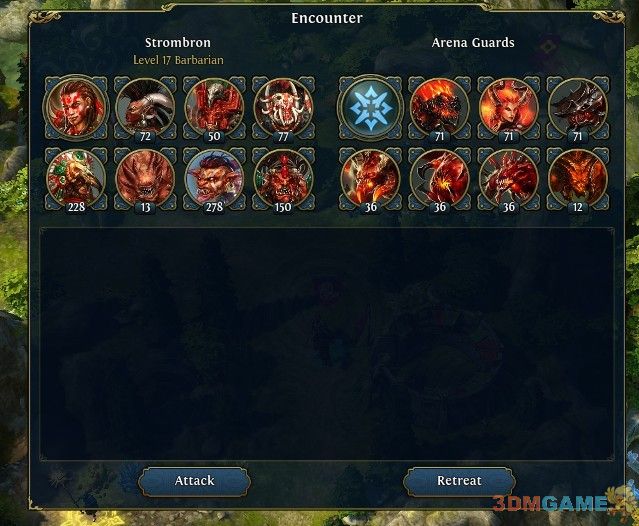Select Strombron's unit stack with 50

pos(214,108)
